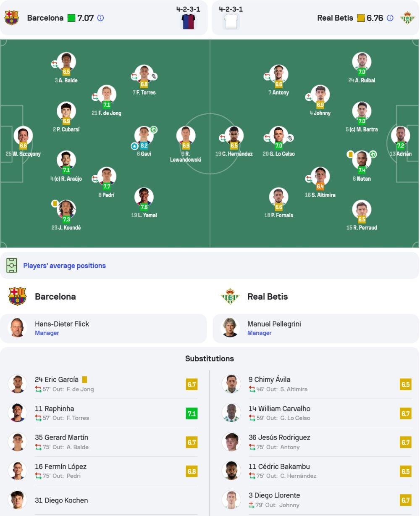The height and width of the screenshot is (516, 420).
Task: Select R. Lewandowski's player photo on the pitch
Action: (186, 136)
